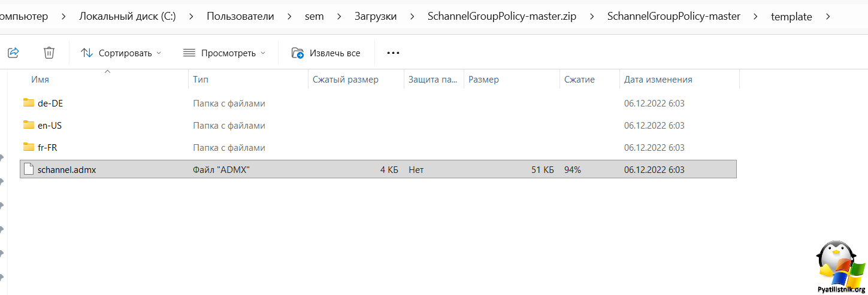Viewport: 868px width, 295px height.
Task: Open the three-dots more options menu
Action: (393, 53)
